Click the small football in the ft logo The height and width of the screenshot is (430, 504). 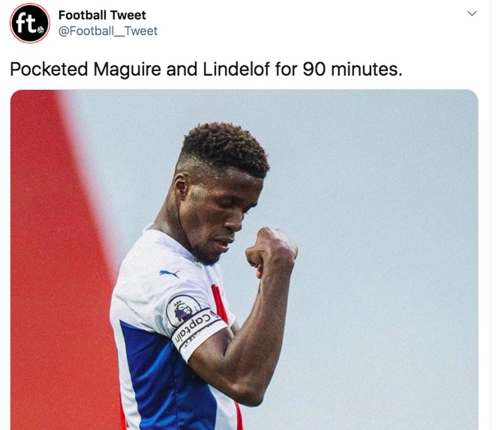pyautogui.click(x=40, y=30)
